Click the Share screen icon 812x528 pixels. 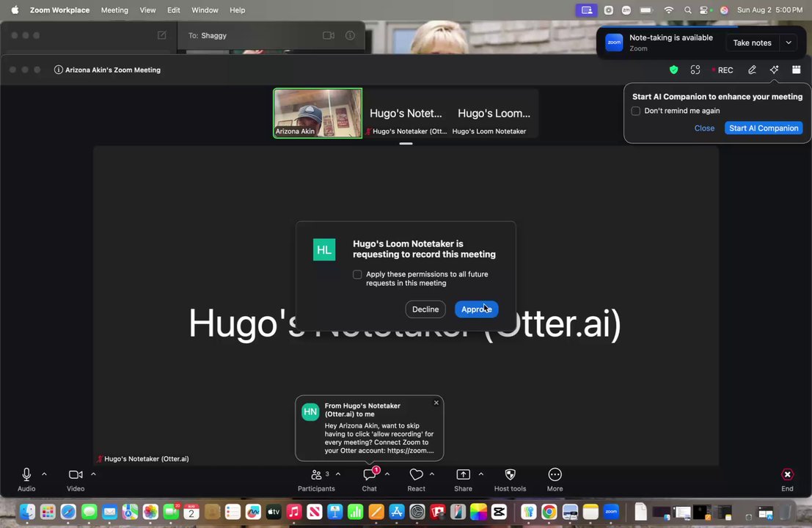click(x=463, y=474)
